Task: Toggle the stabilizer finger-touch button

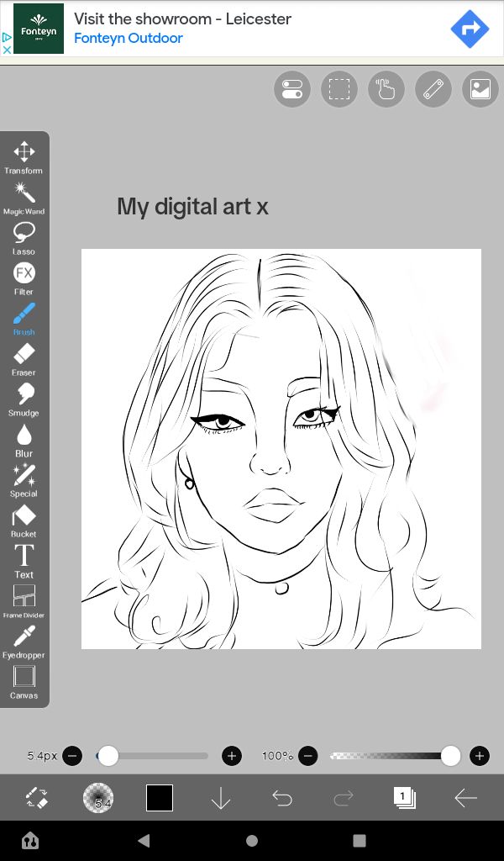Action: [386, 89]
